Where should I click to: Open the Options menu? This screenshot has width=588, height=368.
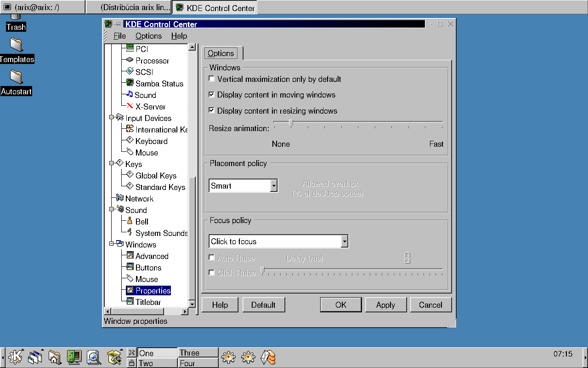148,36
